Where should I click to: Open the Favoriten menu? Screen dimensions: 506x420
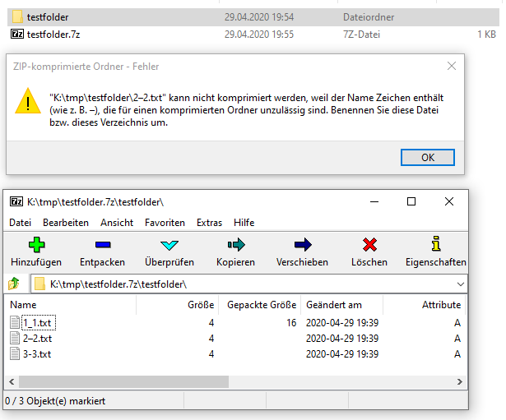[165, 223]
